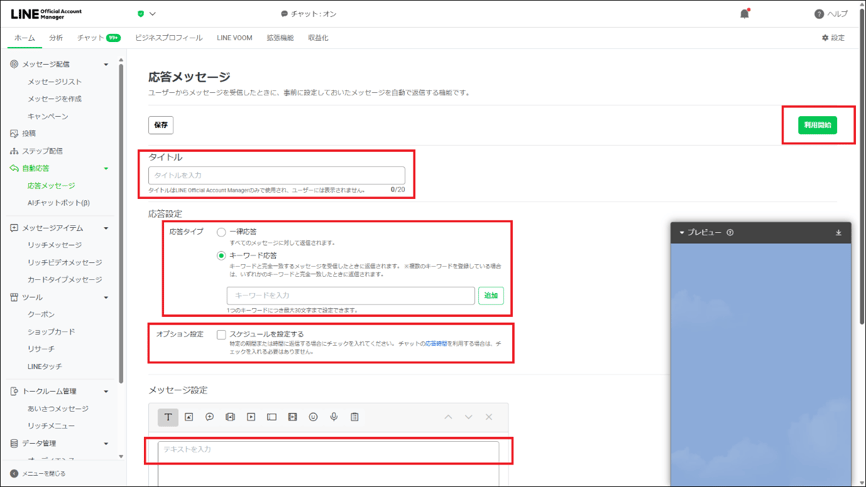
Task: Click the タイトルを入力 title field
Action: (276, 175)
